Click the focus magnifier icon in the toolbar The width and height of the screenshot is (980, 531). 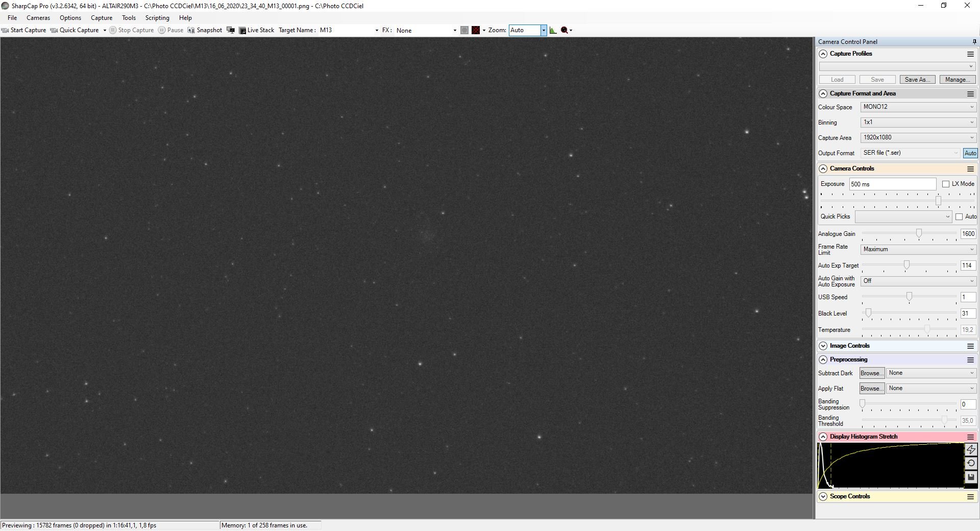[x=564, y=30]
